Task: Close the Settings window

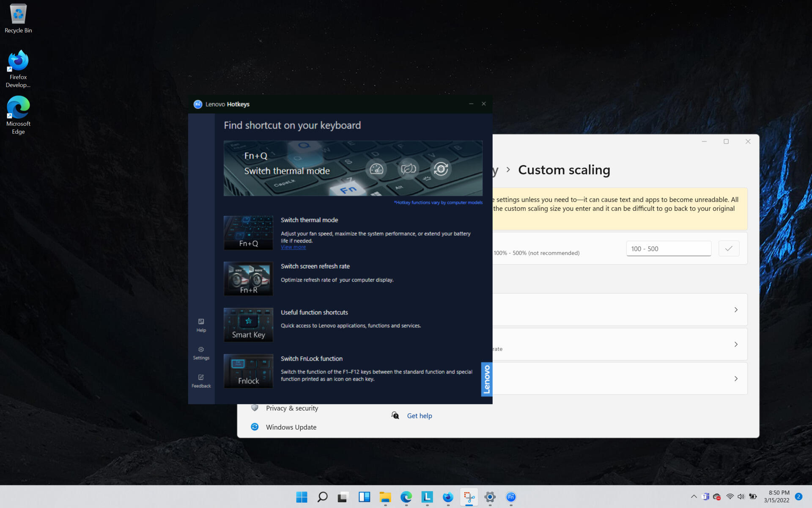Action: tap(748, 141)
